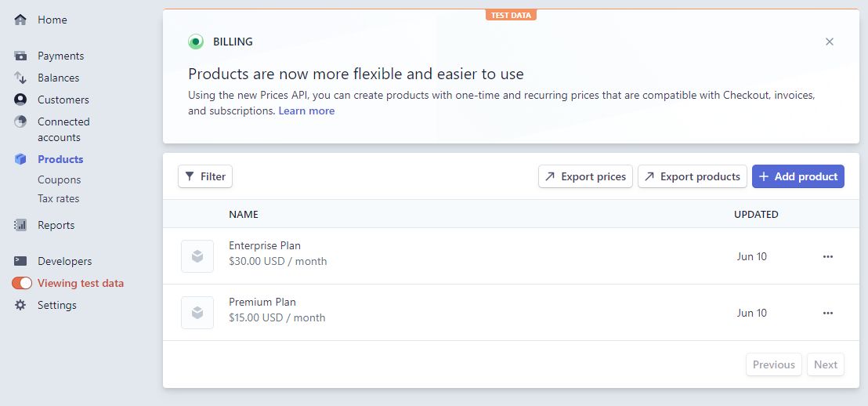The width and height of the screenshot is (868, 406).
Task: Open Developers via terminal icon
Action: click(20, 261)
